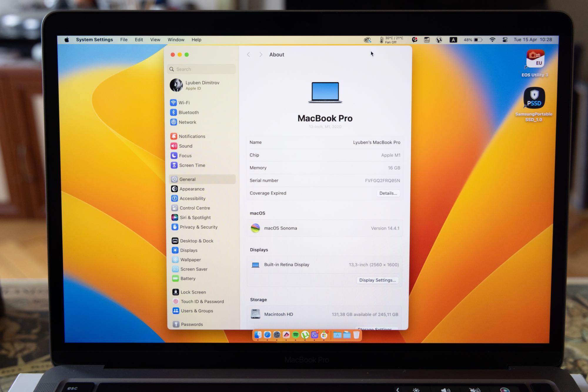This screenshot has width=588, height=392.
Task: Open Siri & Spotlight settings
Action: (x=191, y=217)
